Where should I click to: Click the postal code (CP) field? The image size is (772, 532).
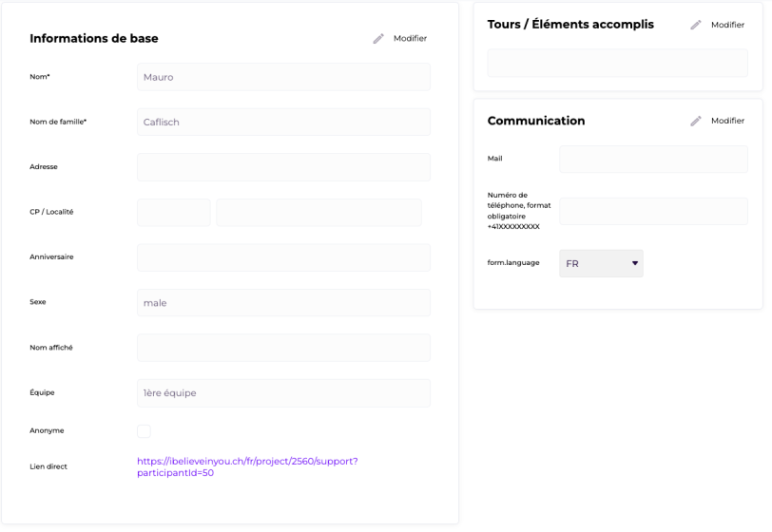point(174,213)
